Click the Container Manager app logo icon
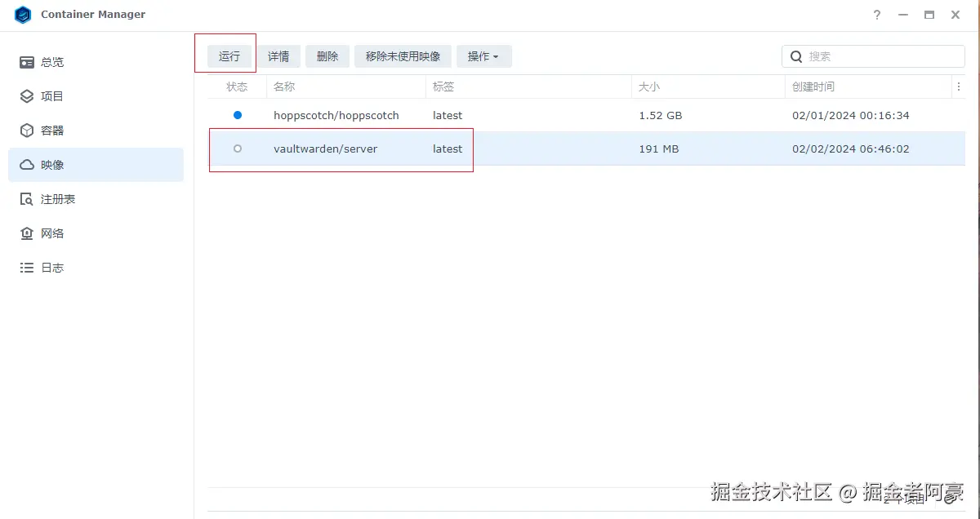This screenshot has width=980, height=519. (23, 15)
